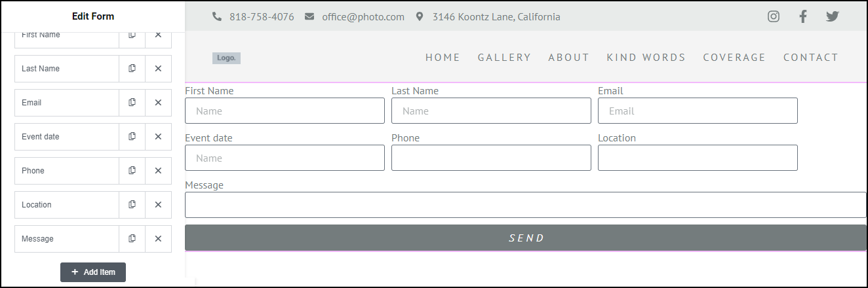Duplicate the Message form item
The height and width of the screenshot is (288, 868).
pyautogui.click(x=132, y=239)
